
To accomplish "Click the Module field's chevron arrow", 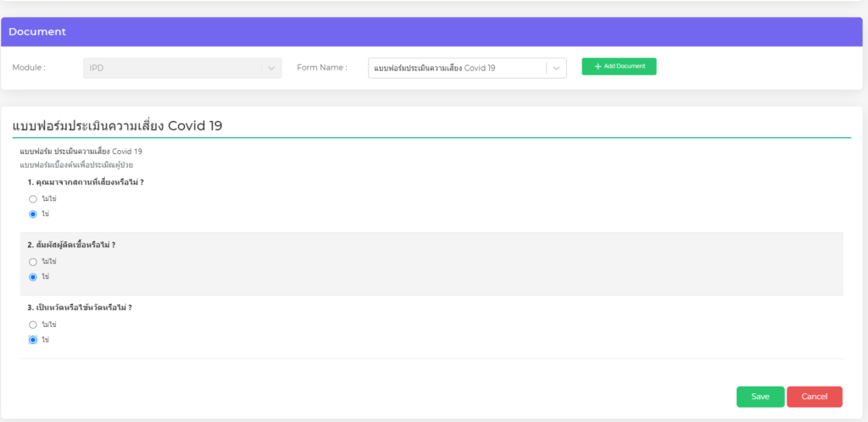I will (x=271, y=68).
